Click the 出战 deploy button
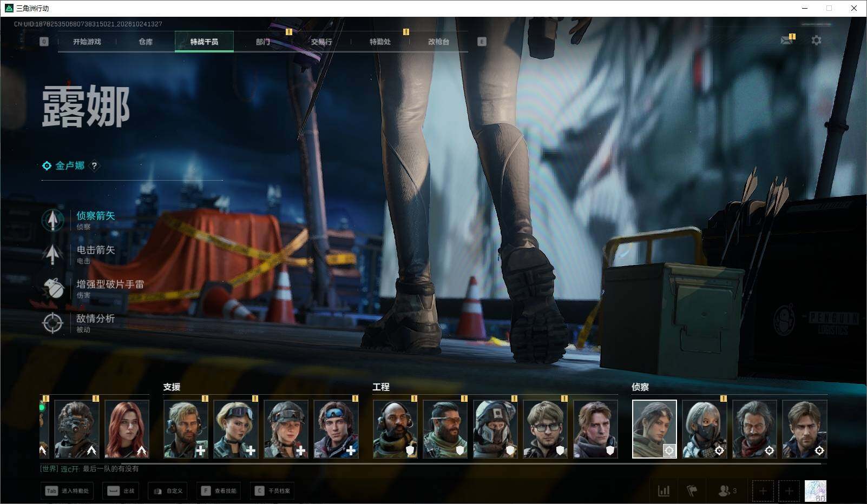This screenshot has height=504, width=867. click(121, 491)
